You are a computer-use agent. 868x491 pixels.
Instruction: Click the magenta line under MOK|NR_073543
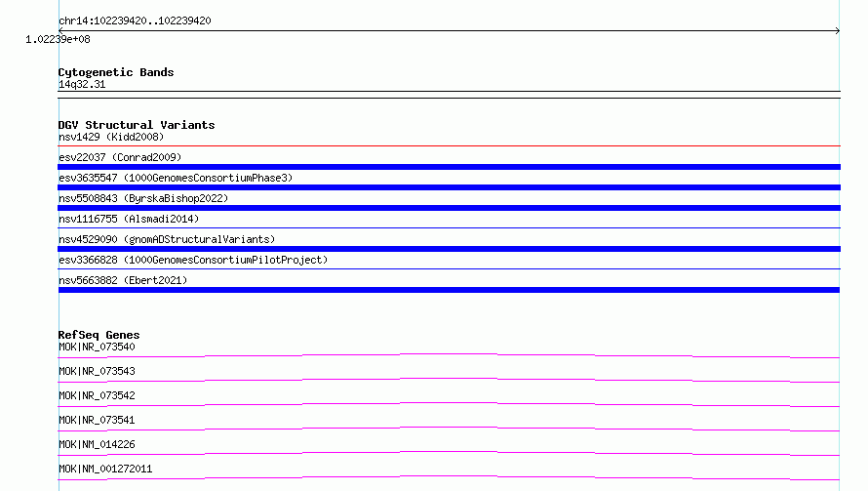pyautogui.click(x=449, y=380)
